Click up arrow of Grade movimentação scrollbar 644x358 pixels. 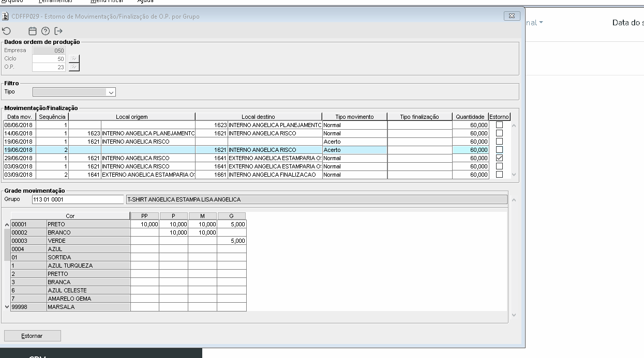[x=514, y=200]
